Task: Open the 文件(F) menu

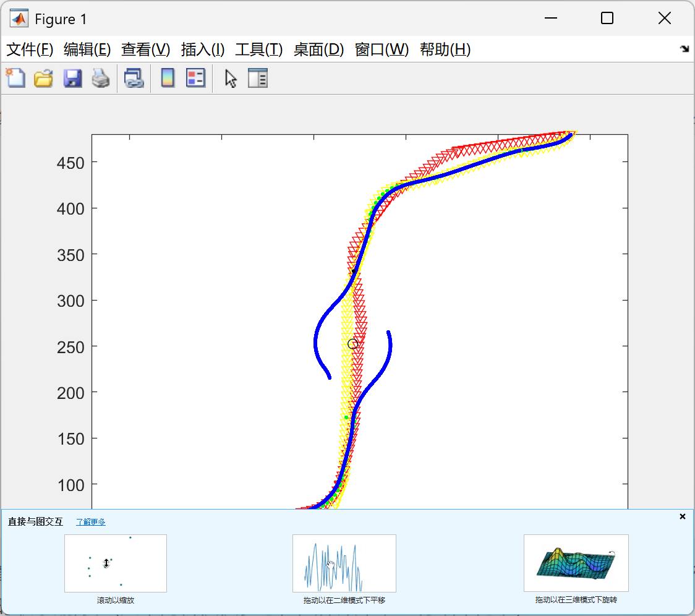Action: point(30,49)
